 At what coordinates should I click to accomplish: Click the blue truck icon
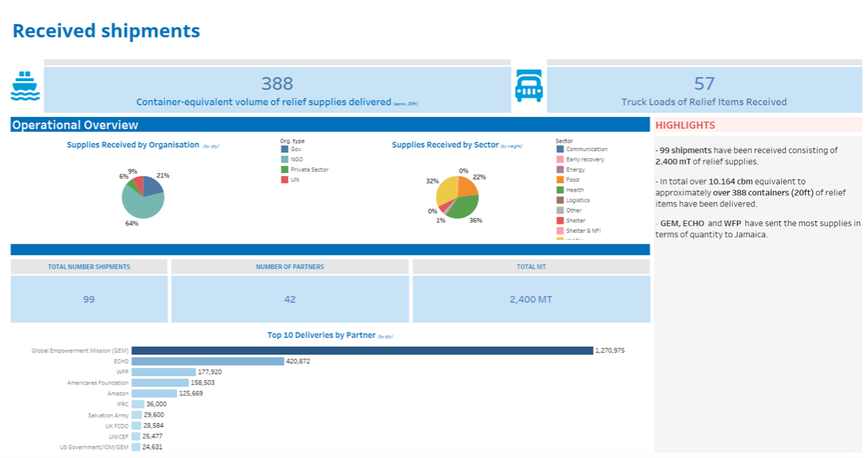click(529, 86)
